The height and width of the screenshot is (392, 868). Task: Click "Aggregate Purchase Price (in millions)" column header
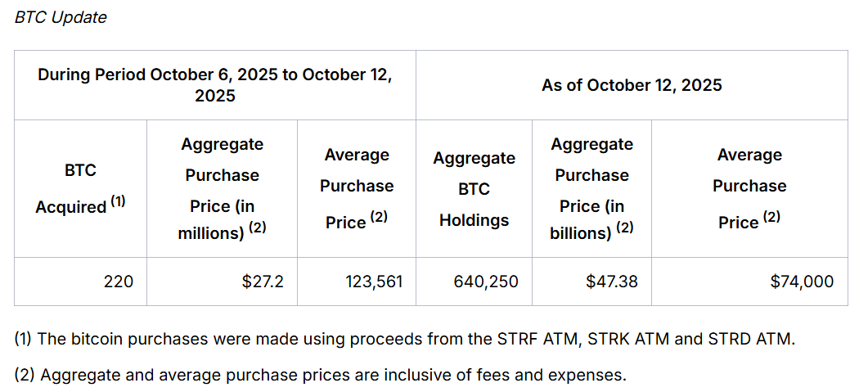point(222,189)
